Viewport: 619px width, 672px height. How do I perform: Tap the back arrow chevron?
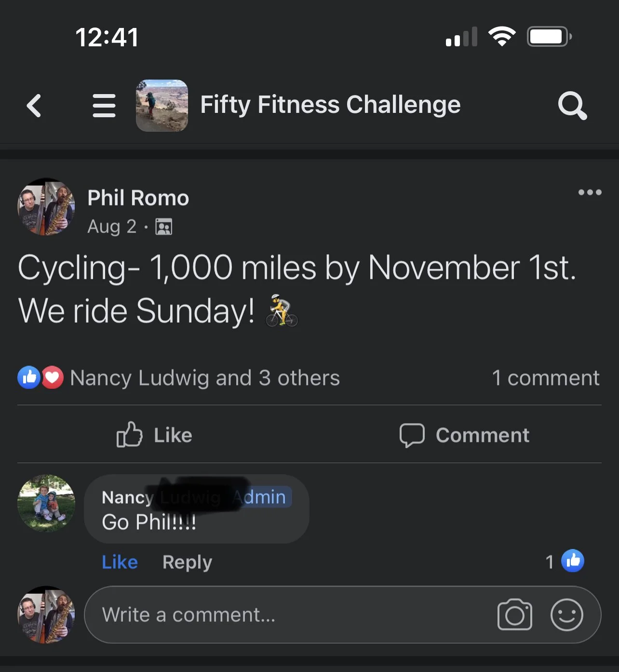[34, 106]
